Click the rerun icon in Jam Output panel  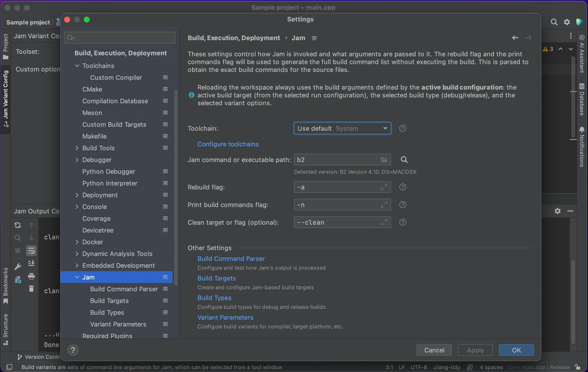tap(18, 225)
